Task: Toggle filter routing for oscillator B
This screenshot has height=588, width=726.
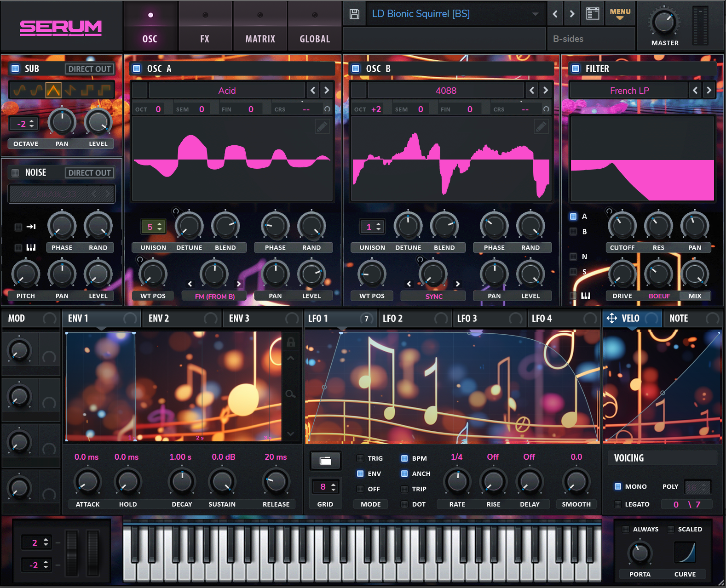Action: [x=573, y=231]
